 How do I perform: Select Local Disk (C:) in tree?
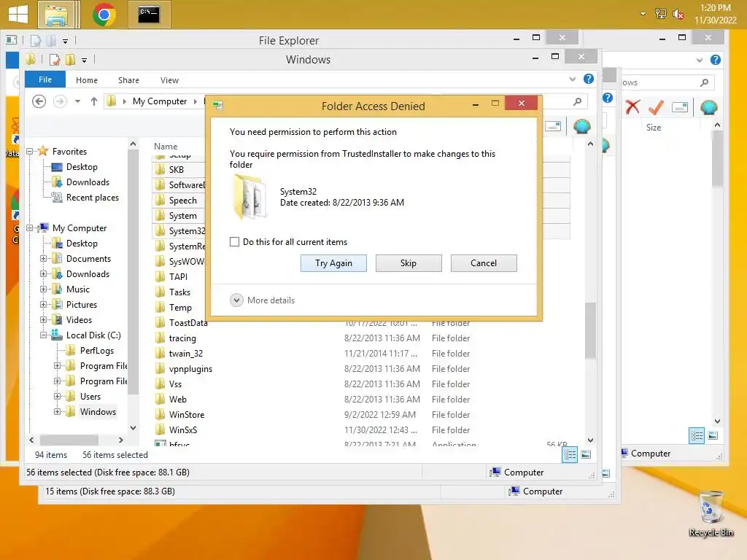tap(93, 335)
